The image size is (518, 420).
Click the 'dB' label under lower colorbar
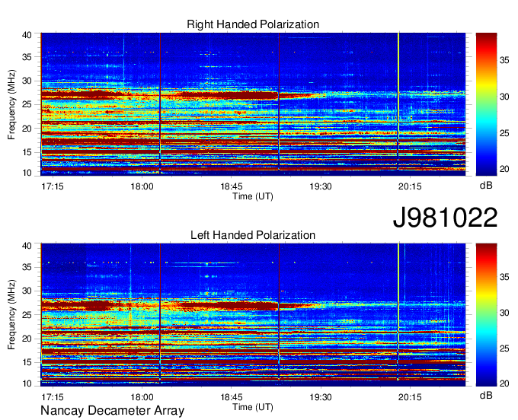coord(486,395)
